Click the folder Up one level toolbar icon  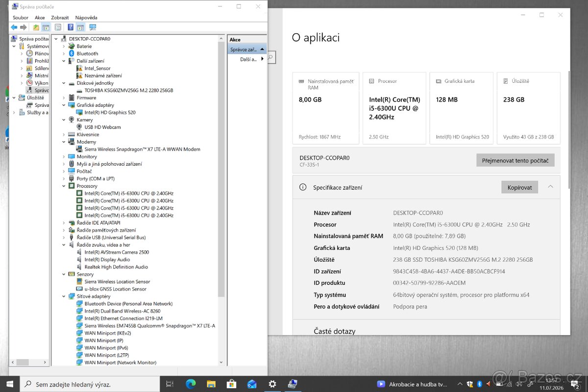tap(36, 27)
